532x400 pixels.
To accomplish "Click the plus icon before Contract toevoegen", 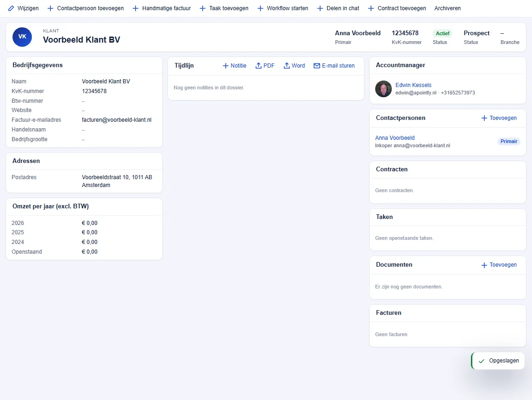I will point(371,8).
